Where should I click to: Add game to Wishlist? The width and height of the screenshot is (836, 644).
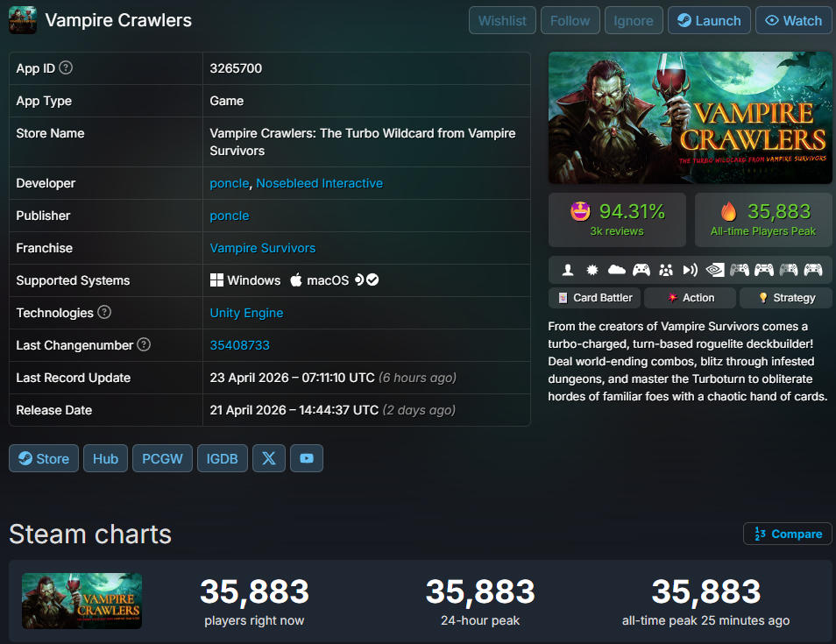(x=502, y=20)
